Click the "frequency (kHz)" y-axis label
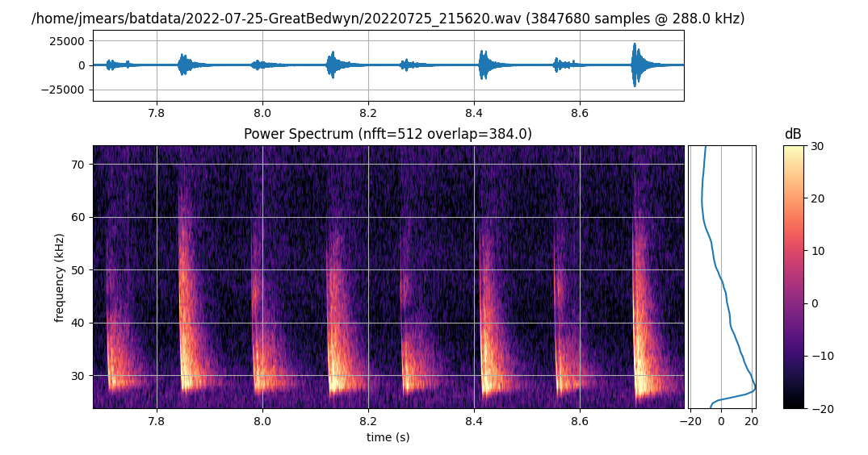 [60, 277]
